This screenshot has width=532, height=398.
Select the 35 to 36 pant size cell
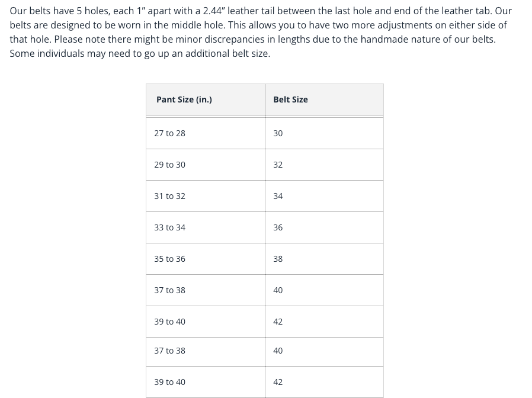coord(205,259)
